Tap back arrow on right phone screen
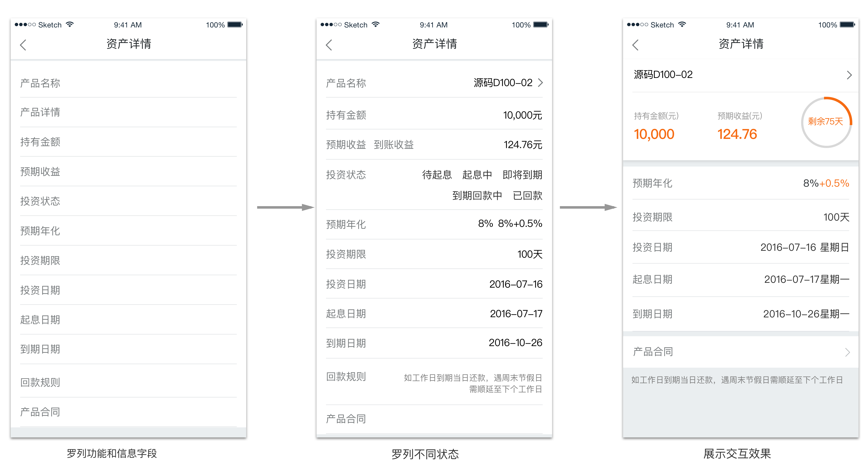Screen dimensions: 868x472 click(x=635, y=45)
